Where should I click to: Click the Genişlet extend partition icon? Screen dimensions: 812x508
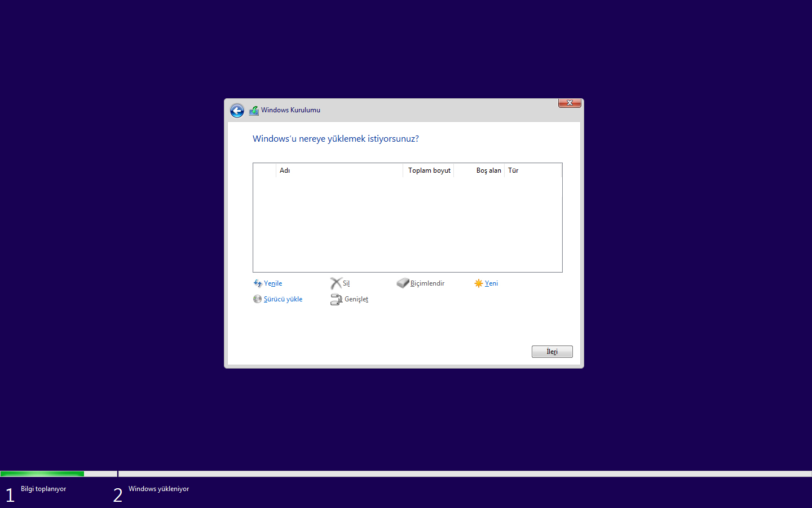tap(336, 300)
